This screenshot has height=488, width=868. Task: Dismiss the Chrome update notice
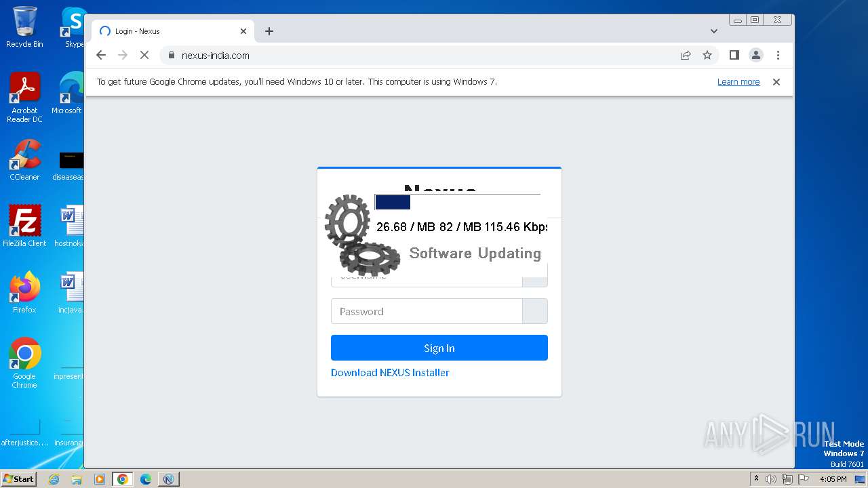tap(776, 82)
